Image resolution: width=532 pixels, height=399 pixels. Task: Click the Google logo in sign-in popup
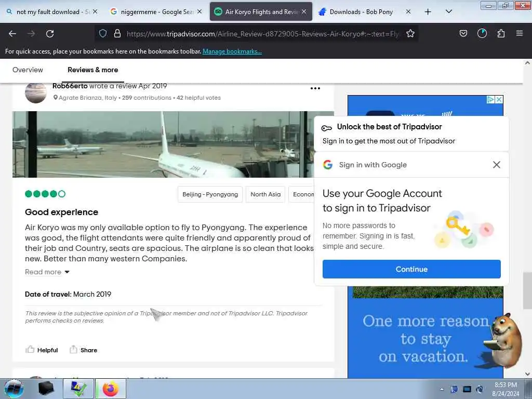coord(328,165)
